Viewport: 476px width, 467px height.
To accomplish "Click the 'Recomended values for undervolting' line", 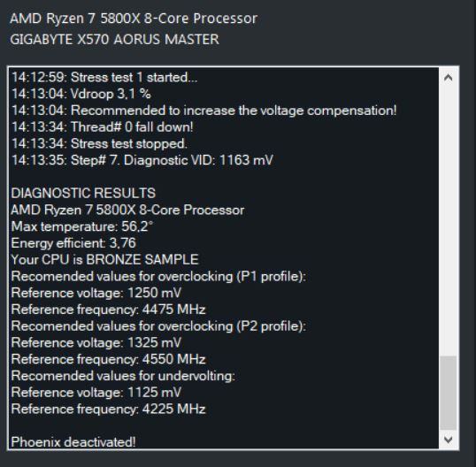I will click(x=123, y=376).
